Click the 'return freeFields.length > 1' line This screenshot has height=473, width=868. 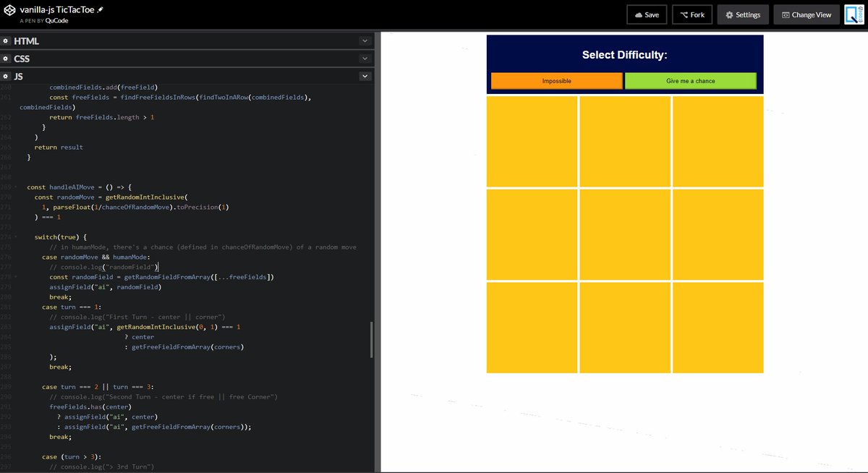(102, 116)
